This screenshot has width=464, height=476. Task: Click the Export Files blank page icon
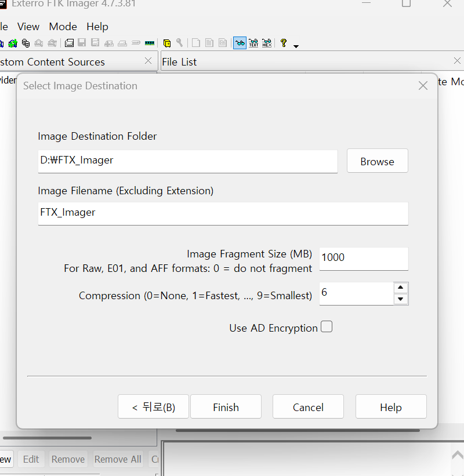196,43
